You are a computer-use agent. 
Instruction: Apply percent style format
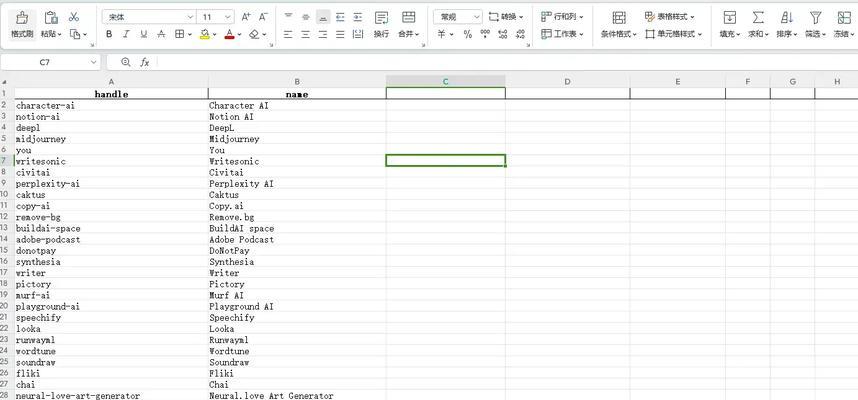pyautogui.click(x=467, y=34)
